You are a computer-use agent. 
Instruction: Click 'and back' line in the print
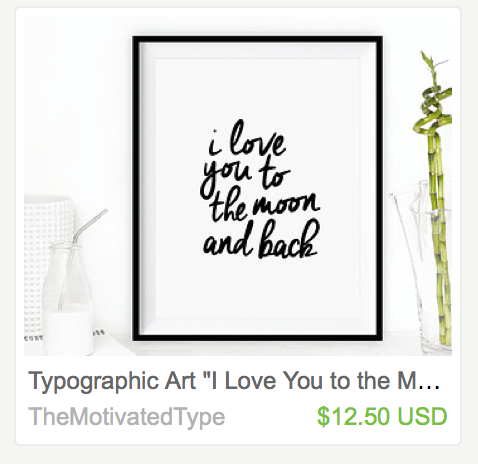pos(261,242)
